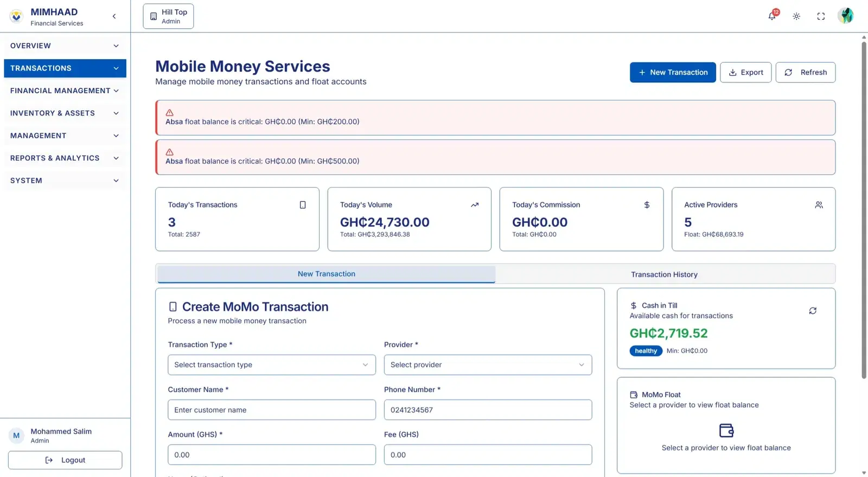Expand Reports & Analytics section
This screenshot has width=868, height=477.
65,158
